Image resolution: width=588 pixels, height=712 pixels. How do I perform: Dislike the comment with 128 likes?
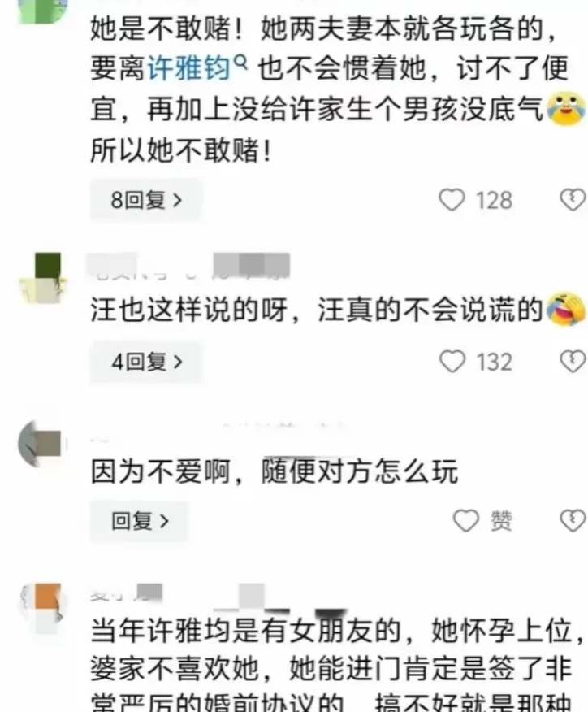pos(573,200)
